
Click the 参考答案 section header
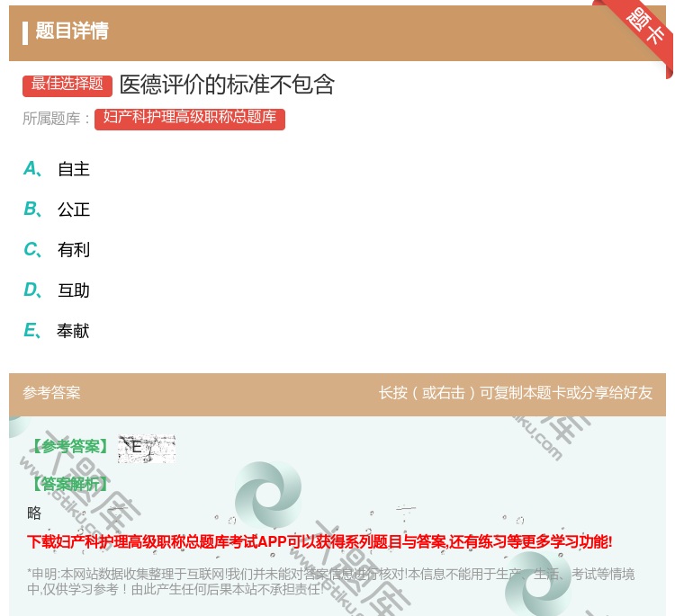pos(51,393)
